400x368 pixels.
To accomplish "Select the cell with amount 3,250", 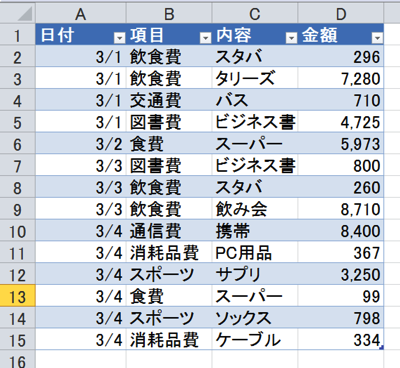I will coord(341,274).
